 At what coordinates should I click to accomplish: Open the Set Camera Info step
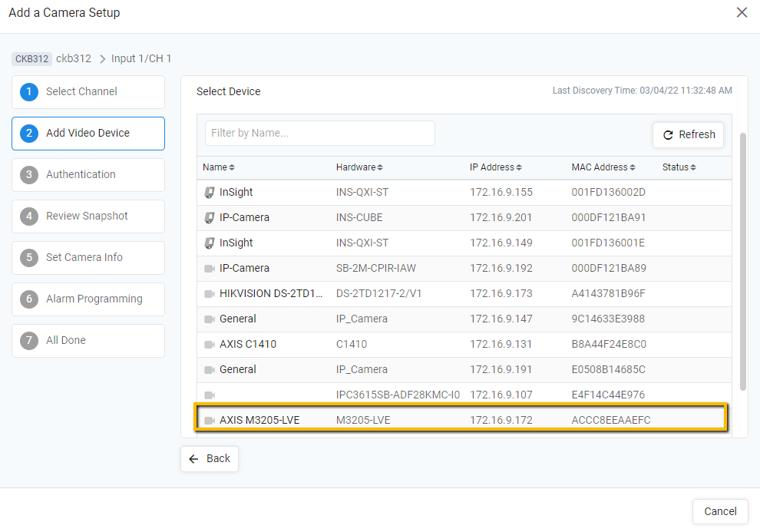click(x=88, y=258)
